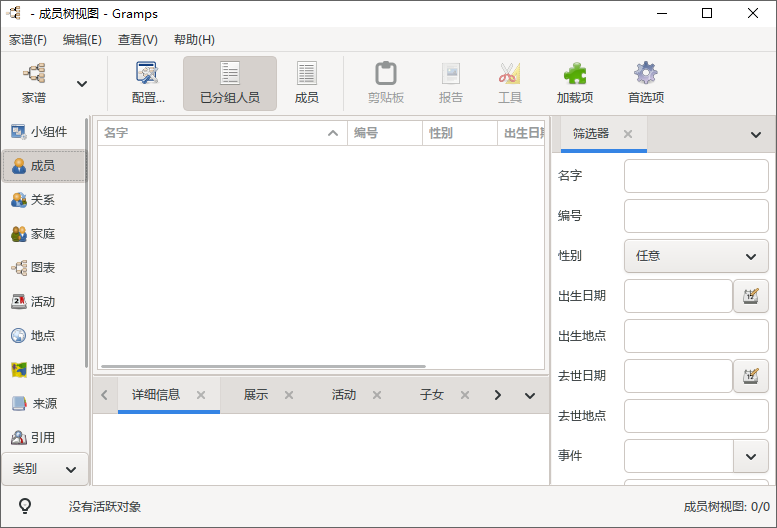The width and height of the screenshot is (777, 528).
Task: Focus the 编号 filter input field
Action: 696,216
